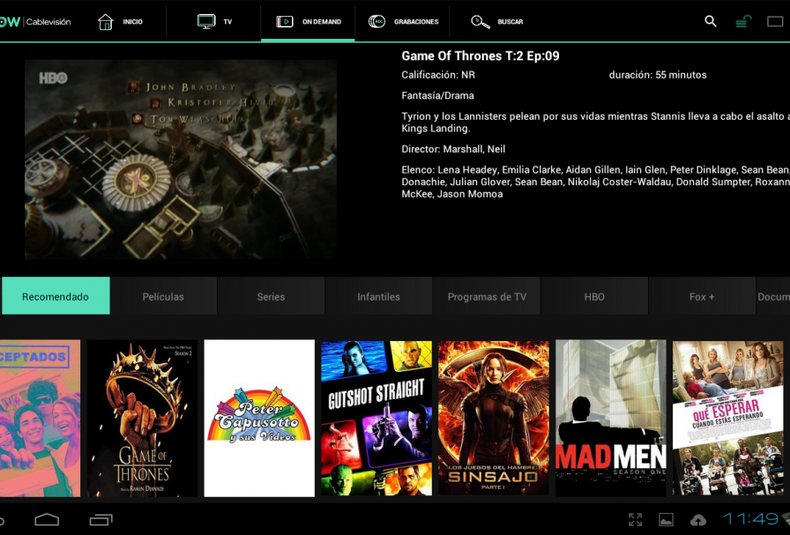Tap the cloud upload status icon
Image resolution: width=790 pixels, height=535 pixels.
click(698, 520)
